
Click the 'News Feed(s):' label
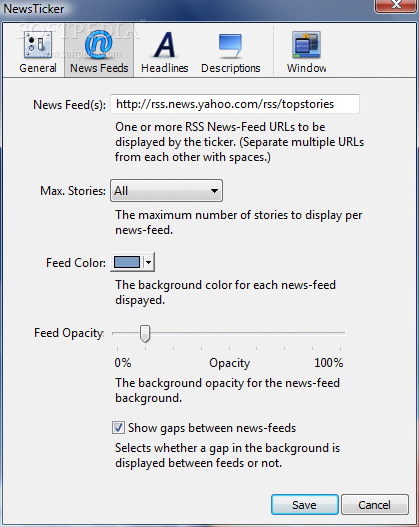(x=69, y=105)
